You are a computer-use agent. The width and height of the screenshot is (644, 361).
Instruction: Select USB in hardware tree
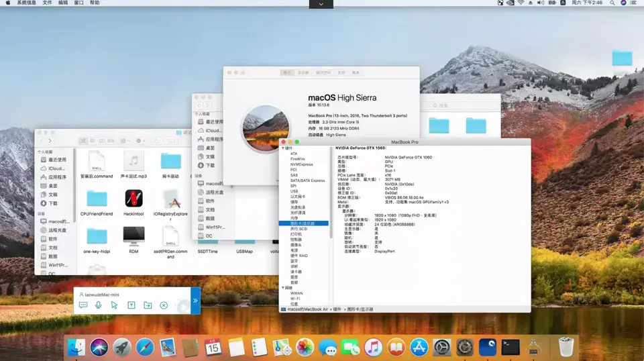click(294, 191)
